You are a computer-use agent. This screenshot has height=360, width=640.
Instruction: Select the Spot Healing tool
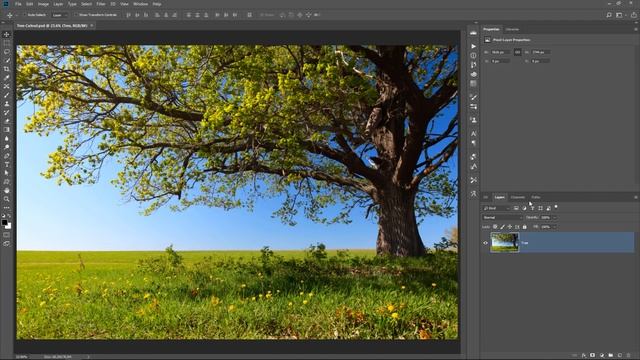click(7, 86)
